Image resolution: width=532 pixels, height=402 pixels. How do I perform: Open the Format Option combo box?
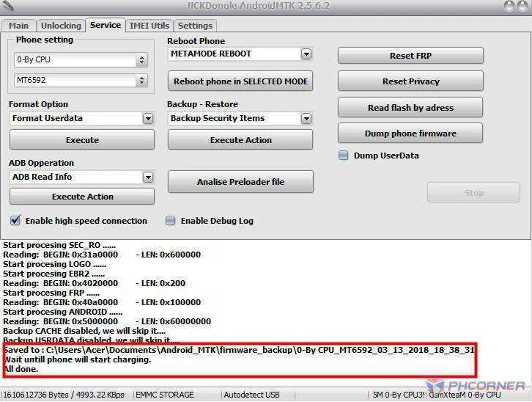coord(82,119)
